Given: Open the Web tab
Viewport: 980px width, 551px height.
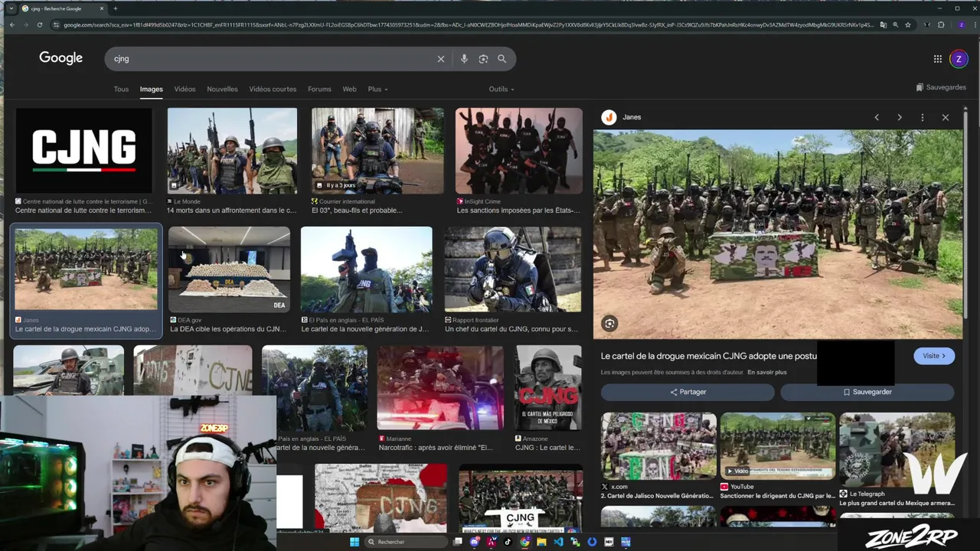Looking at the screenshot, I should click(x=349, y=89).
